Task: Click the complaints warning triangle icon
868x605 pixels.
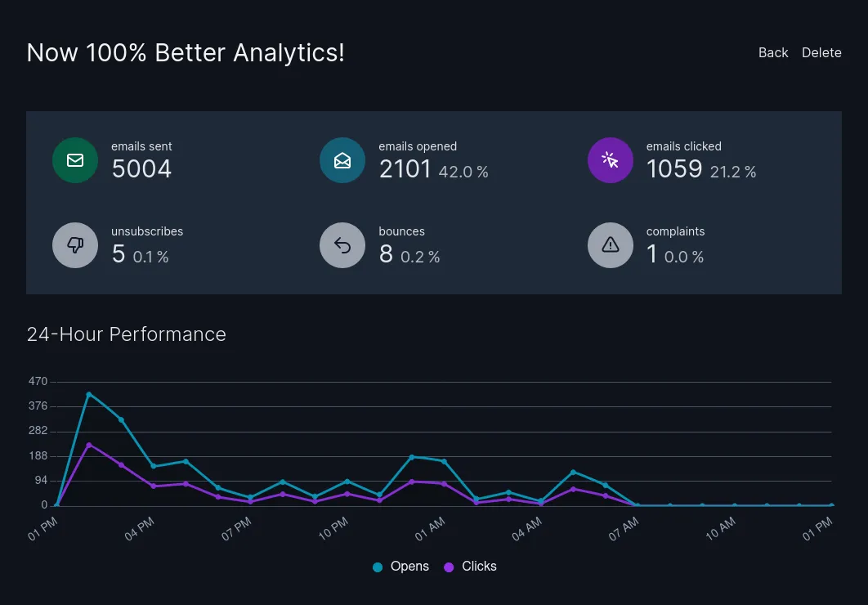Action: (x=611, y=245)
